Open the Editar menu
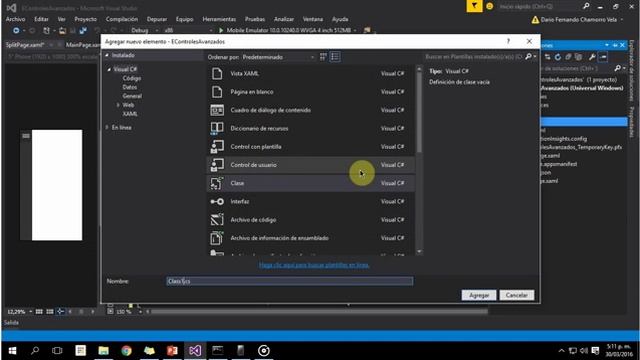The image size is (640, 360). pyautogui.click(x=41, y=19)
